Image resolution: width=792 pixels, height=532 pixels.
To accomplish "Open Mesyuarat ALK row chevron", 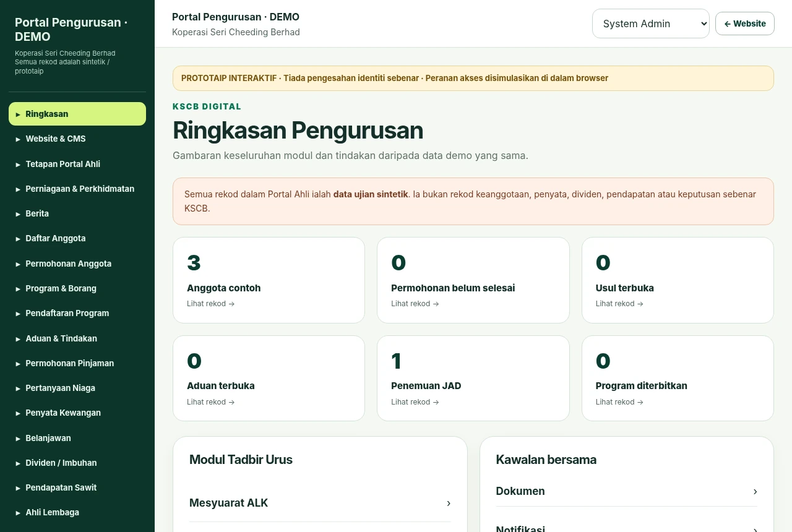I will coord(449,504).
